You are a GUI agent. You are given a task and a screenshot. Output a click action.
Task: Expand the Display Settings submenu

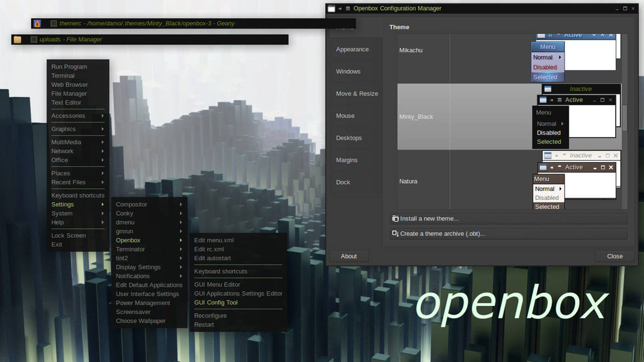coord(138,267)
